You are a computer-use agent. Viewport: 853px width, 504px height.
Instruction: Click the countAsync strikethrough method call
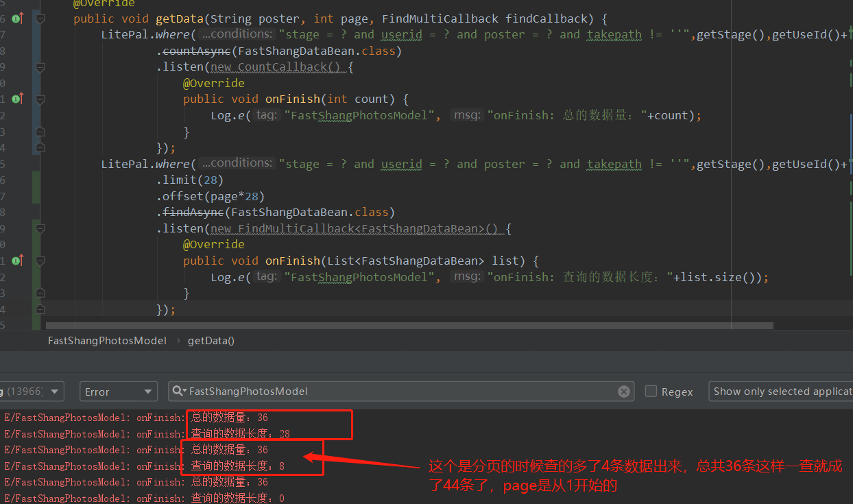pos(197,50)
